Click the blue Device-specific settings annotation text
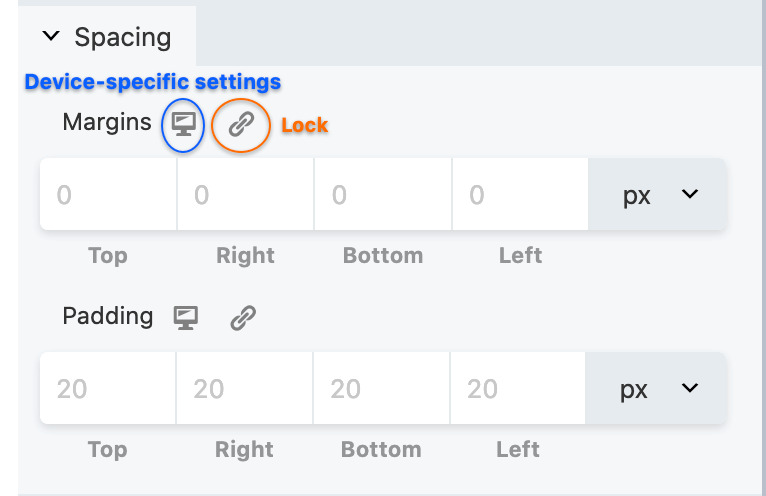 click(153, 82)
